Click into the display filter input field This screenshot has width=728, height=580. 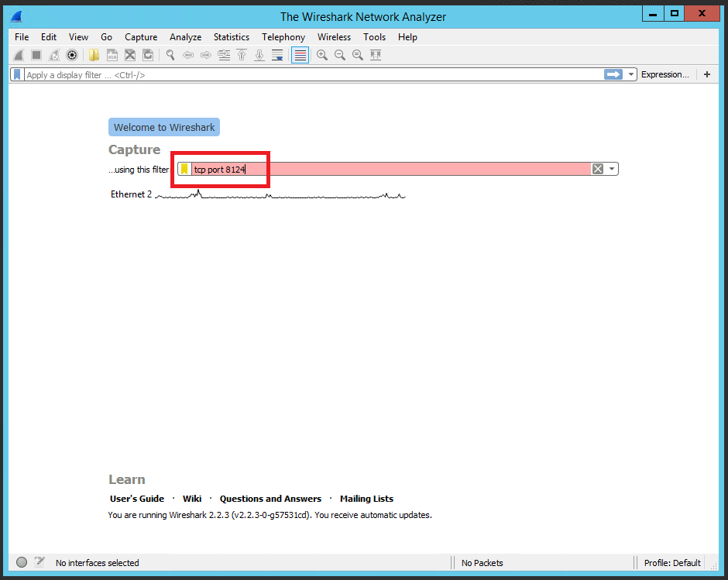pyautogui.click(x=310, y=74)
